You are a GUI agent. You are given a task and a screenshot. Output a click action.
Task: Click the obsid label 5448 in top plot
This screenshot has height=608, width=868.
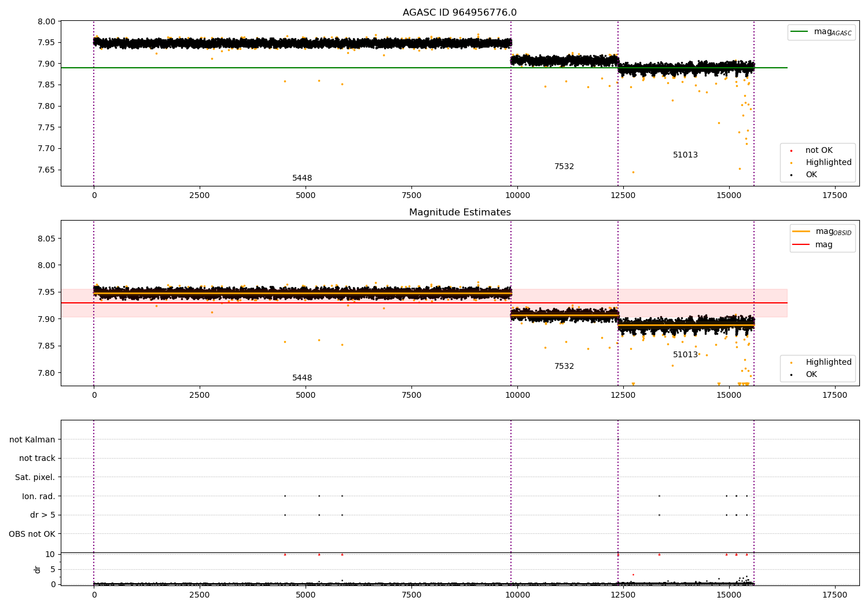pos(302,178)
